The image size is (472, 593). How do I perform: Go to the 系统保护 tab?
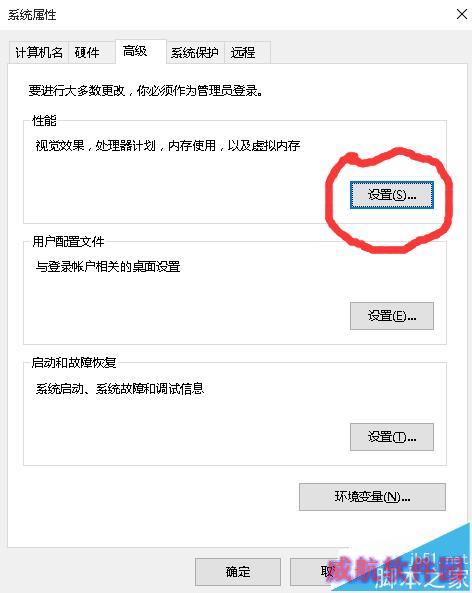(195, 52)
